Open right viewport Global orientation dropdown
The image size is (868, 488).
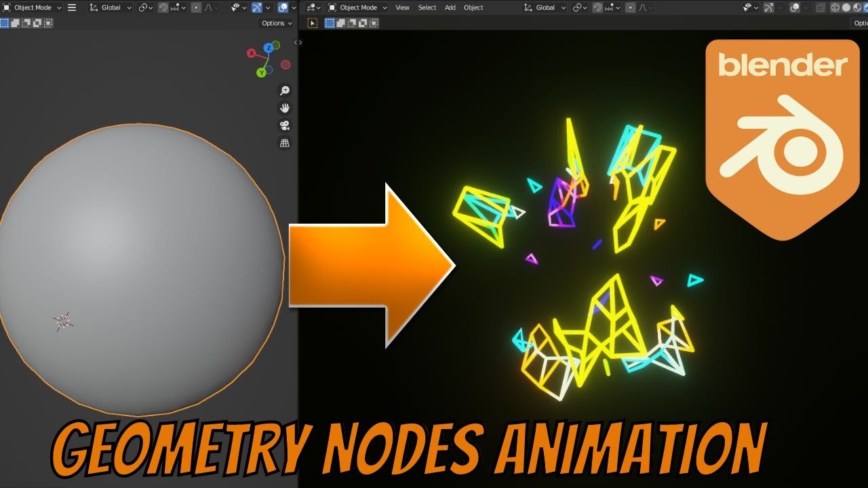click(545, 7)
